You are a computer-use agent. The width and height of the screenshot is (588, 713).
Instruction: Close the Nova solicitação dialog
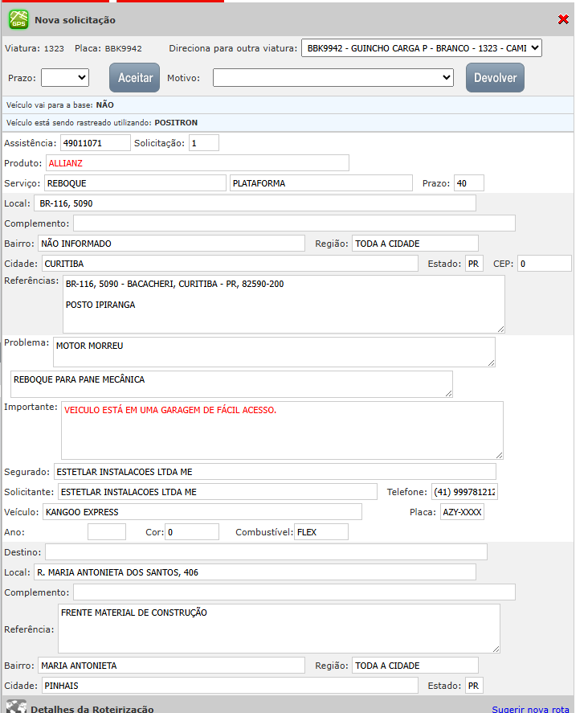563,19
